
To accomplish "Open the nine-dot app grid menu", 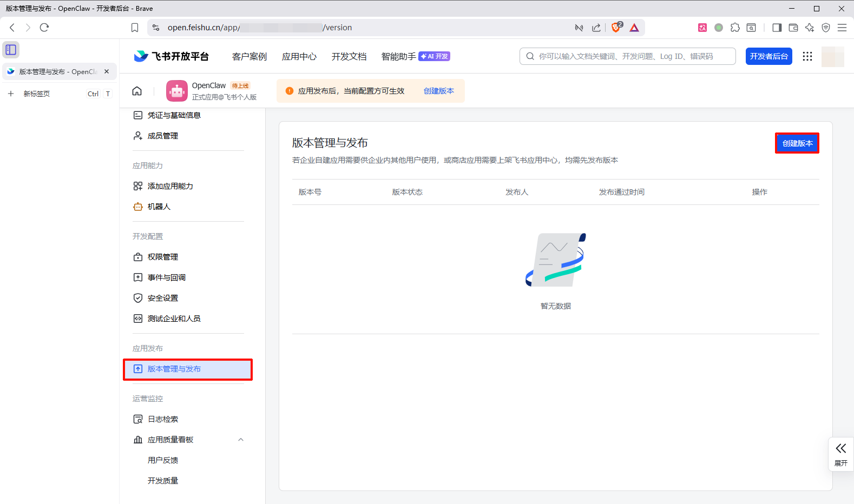I will coord(807,56).
